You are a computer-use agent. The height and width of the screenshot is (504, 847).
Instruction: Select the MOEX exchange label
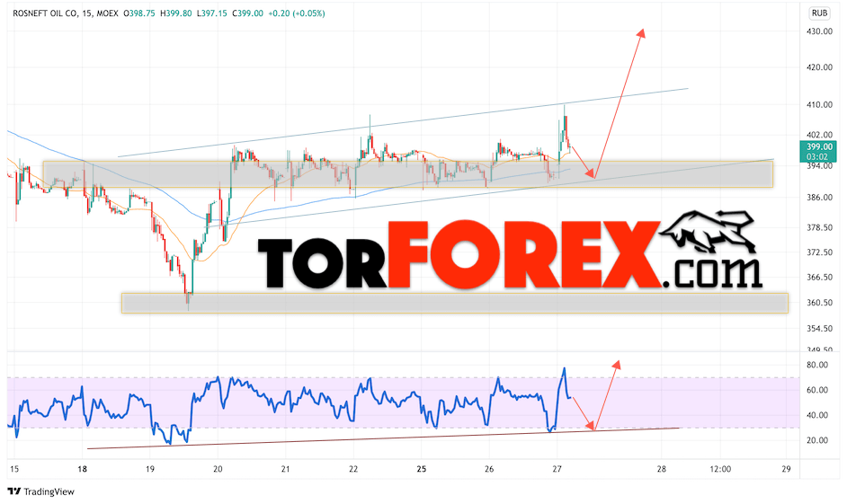point(107,13)
